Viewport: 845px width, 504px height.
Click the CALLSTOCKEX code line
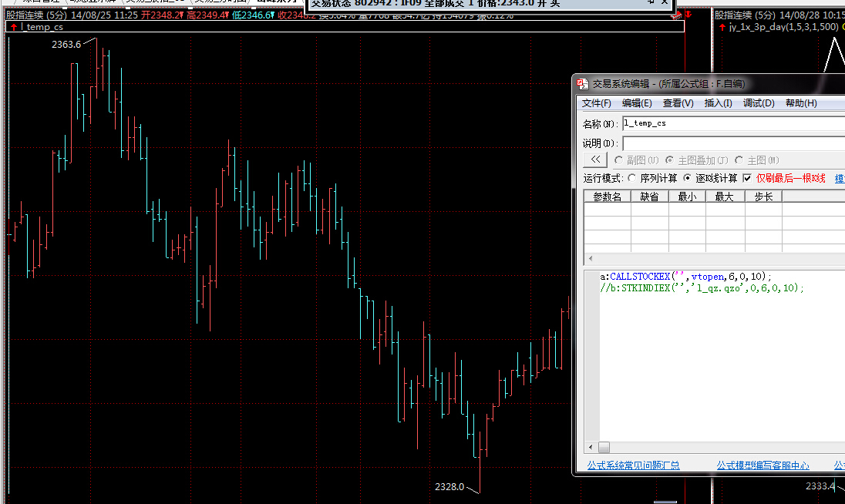[685, 276]
